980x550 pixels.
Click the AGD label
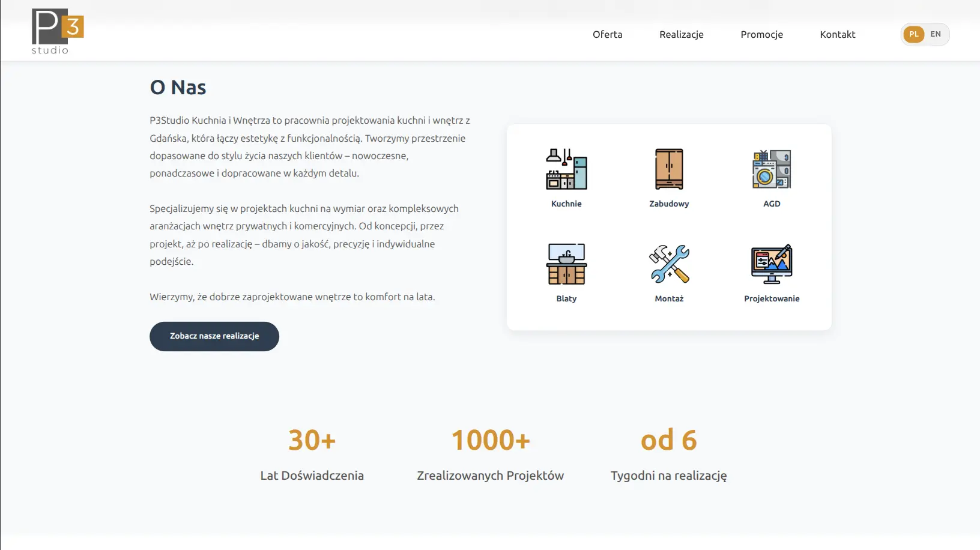point(772,204)
